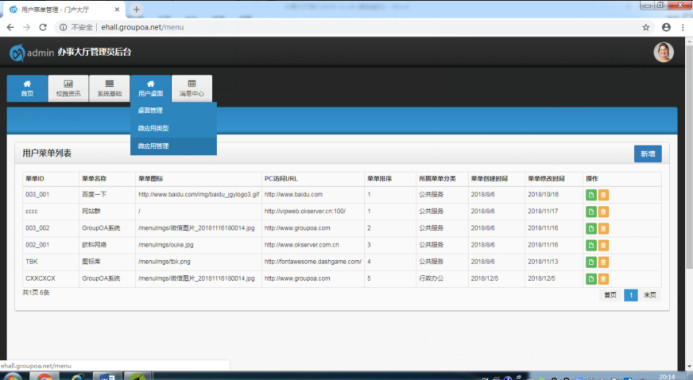Go to page 1 in pagination
Viewport: 693px width, 380px height.
[x=631, y=295]
